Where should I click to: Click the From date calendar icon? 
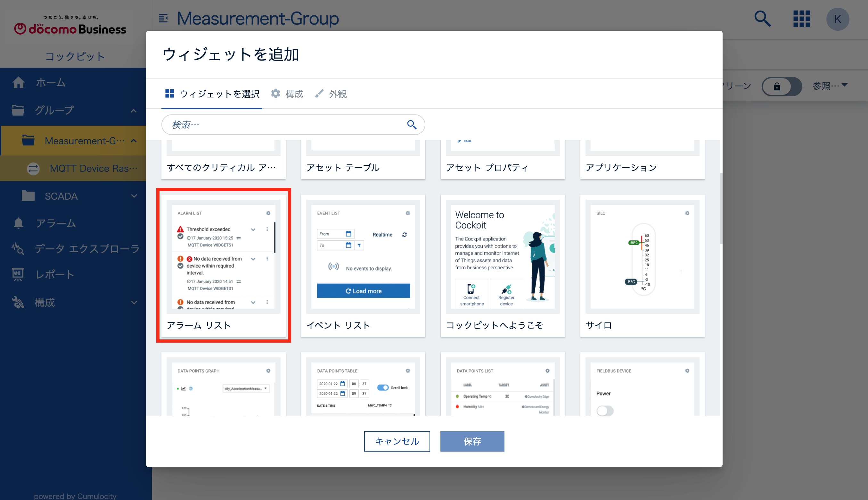348,234
